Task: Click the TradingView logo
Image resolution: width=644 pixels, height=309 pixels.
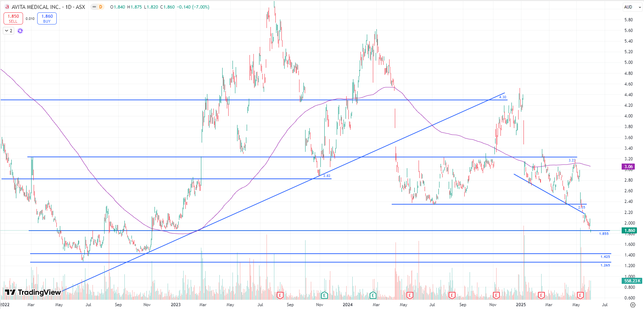Action: click(33, 292)
